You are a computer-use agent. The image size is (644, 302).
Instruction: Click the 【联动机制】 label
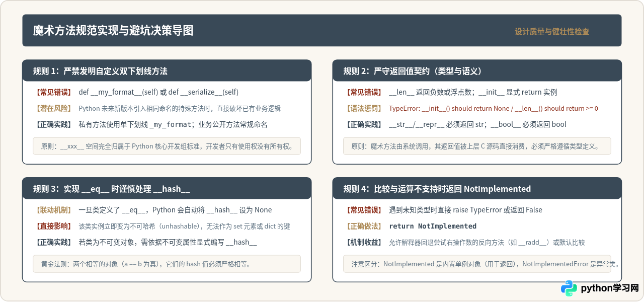53,210
